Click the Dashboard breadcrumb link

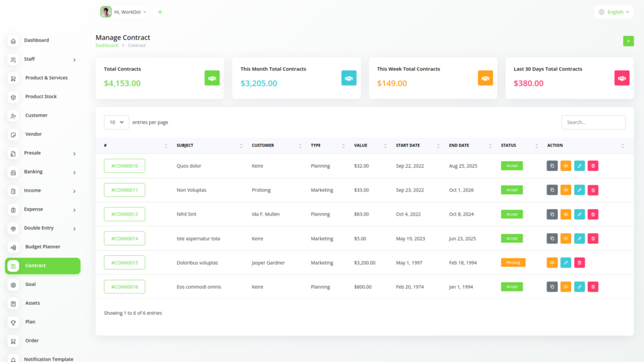coord(106,46)
